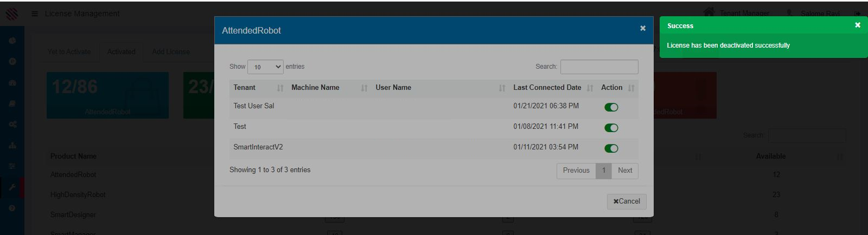868x235 pixels.
Task: Open the book icon in left sidebar
Action: pyautogui.click(x=12, y=103)
